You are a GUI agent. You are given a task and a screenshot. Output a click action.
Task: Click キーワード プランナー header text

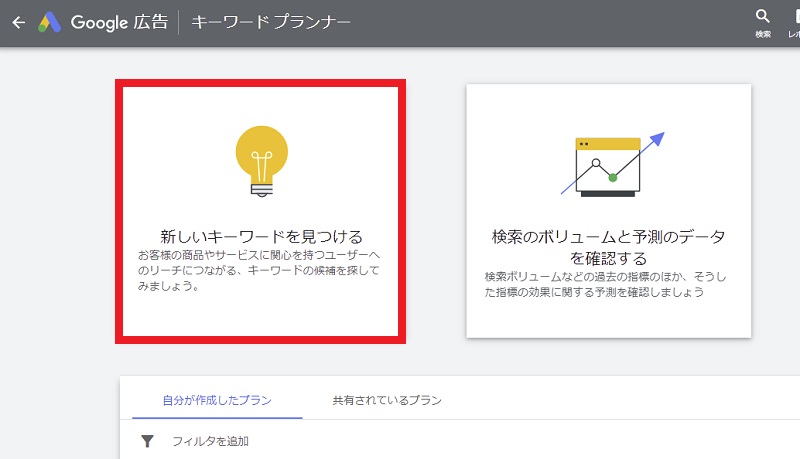[x=270, y=22]
